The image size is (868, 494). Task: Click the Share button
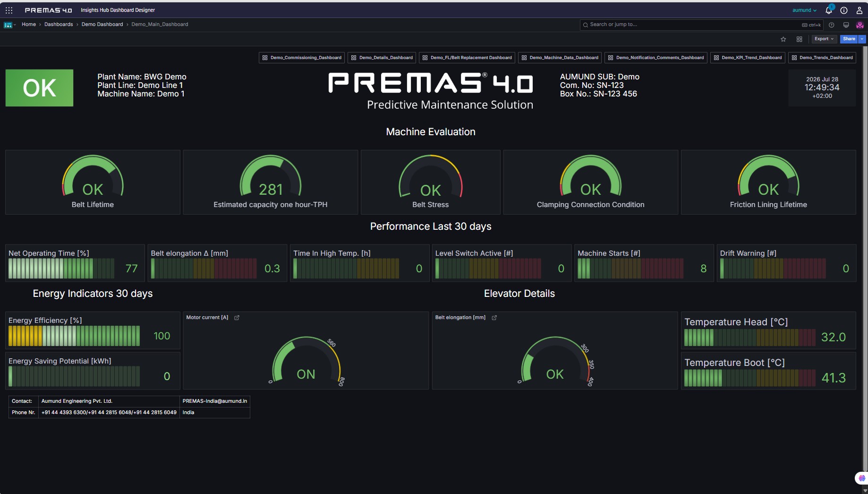click(849, 39)
